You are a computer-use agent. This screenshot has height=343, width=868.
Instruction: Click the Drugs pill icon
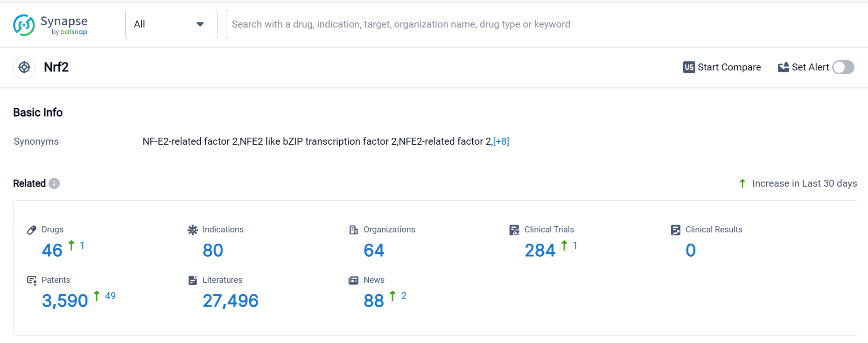click(32, 230)
